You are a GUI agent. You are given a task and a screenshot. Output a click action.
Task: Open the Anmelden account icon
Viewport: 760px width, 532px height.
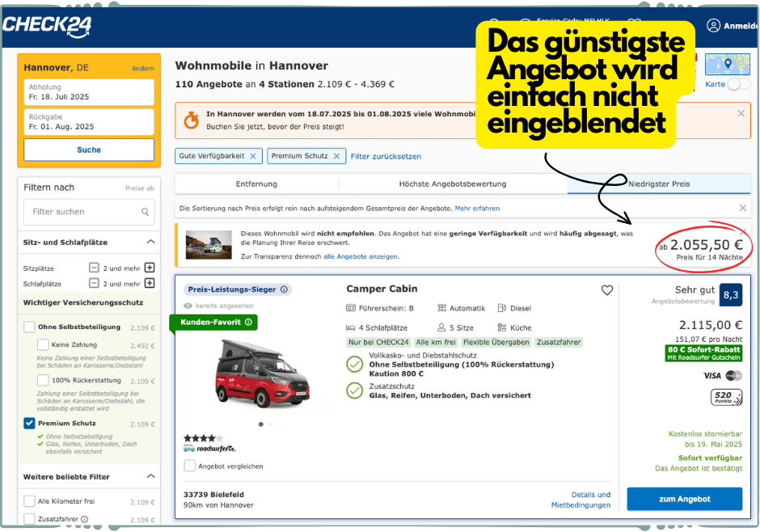coord(713,26)
